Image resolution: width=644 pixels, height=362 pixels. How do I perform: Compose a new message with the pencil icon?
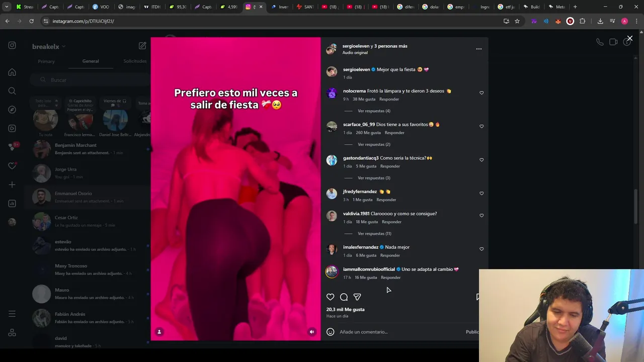(142, 46)
